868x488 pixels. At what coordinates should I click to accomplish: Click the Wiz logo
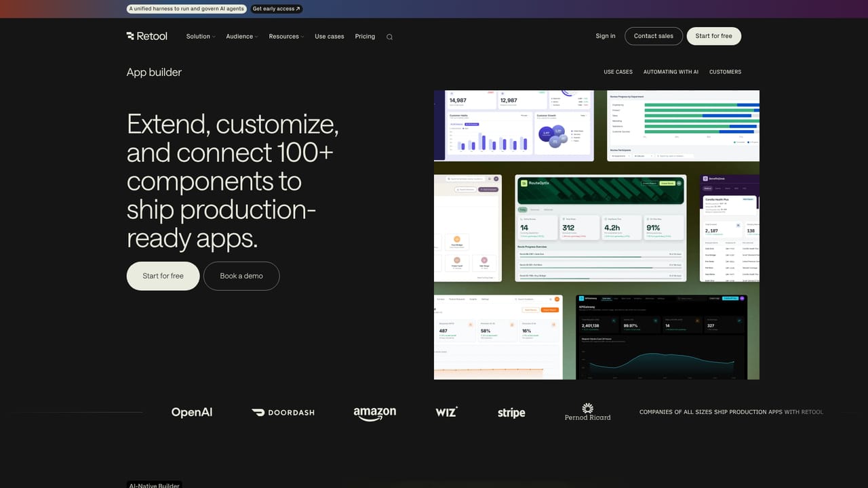point(446,411)
